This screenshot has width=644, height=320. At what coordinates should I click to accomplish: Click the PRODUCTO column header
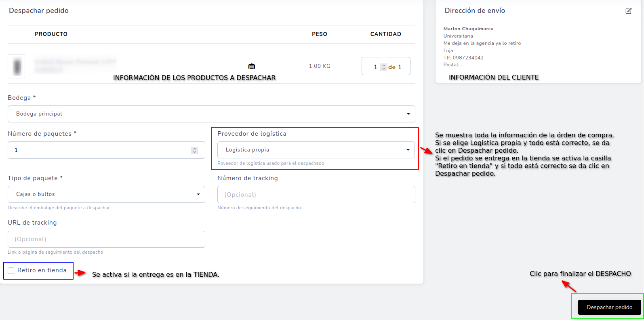[x=51, y=34]
